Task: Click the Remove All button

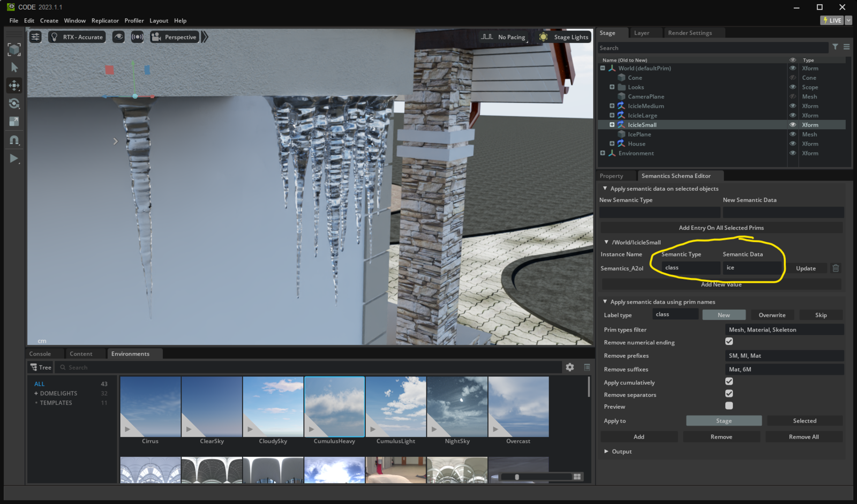Action: [803, 437]
